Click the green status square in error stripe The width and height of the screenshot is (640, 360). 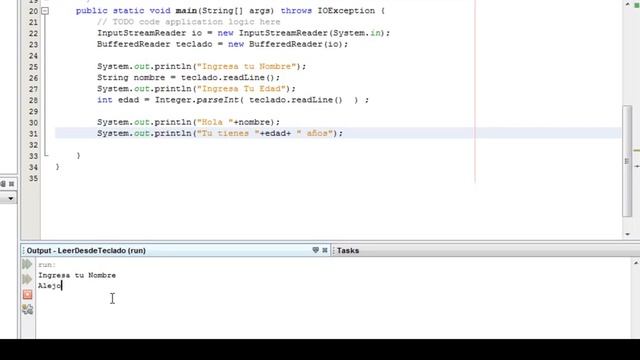tap(637, 4)
